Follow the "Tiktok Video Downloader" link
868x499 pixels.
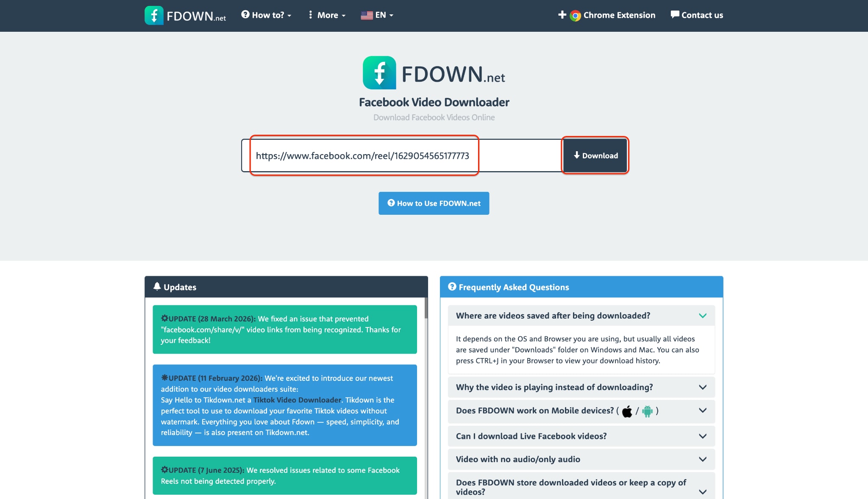[x=297, y=400]
